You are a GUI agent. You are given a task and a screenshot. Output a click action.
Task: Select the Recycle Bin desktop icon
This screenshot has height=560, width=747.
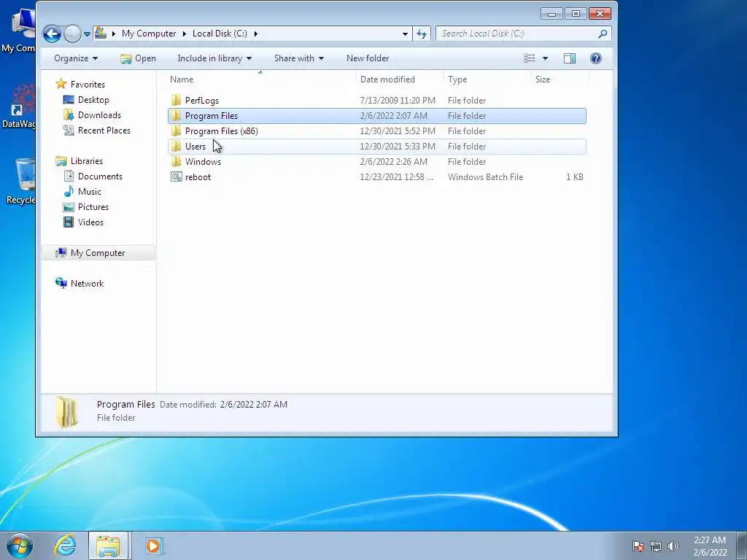pos(23,181)
